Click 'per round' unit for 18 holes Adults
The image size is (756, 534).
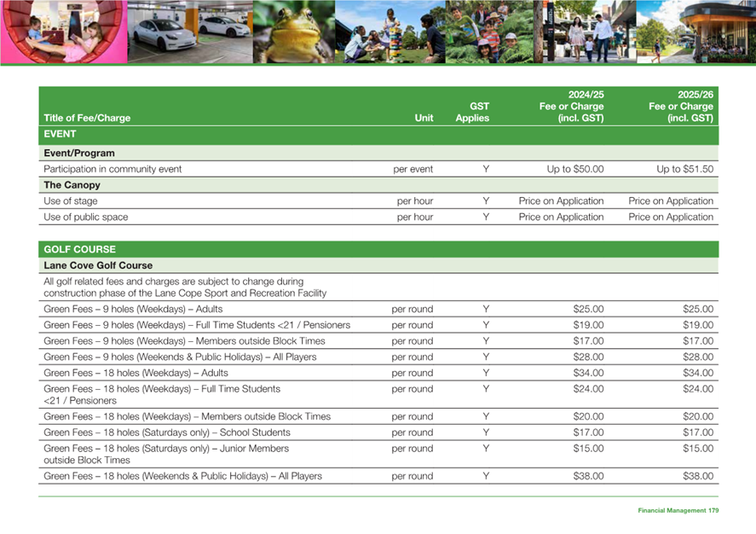(x=413, y=373)
